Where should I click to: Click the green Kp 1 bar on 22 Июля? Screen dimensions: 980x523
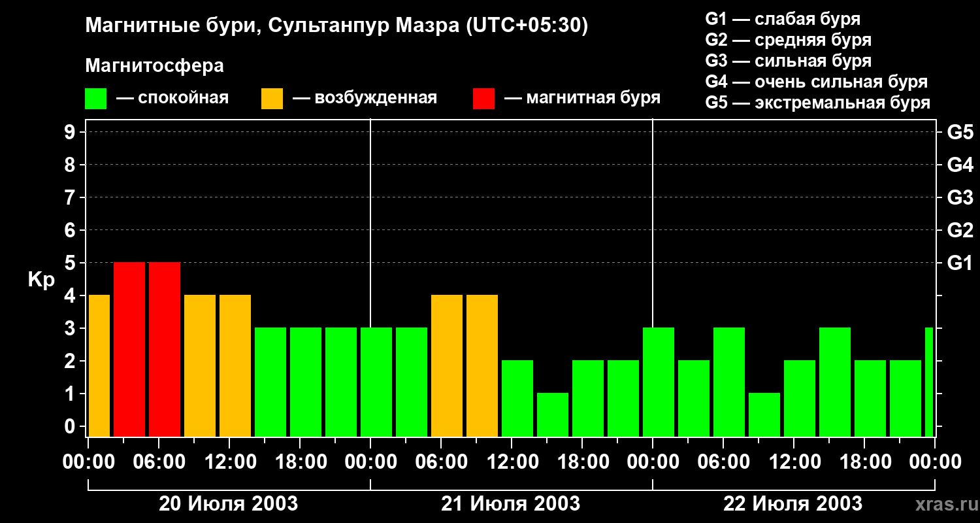point(764,414)
